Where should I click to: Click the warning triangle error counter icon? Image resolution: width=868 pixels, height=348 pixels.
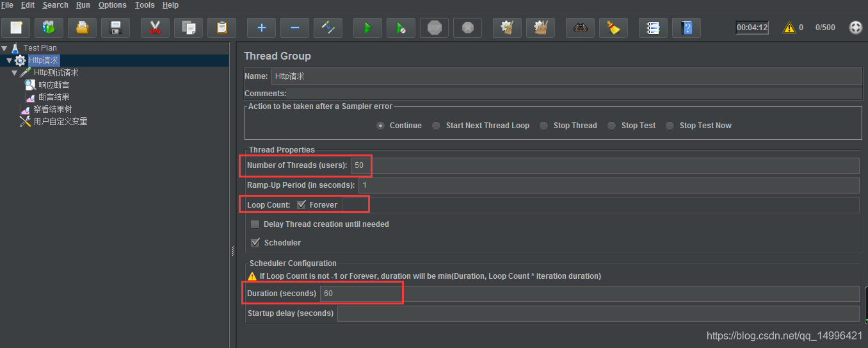tap(789, 28)
